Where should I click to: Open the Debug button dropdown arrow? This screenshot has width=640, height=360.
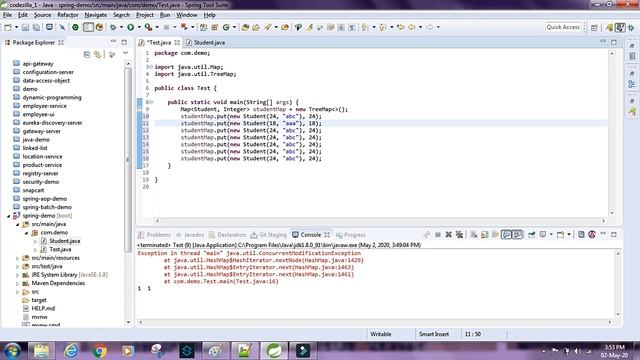(121, 27)
